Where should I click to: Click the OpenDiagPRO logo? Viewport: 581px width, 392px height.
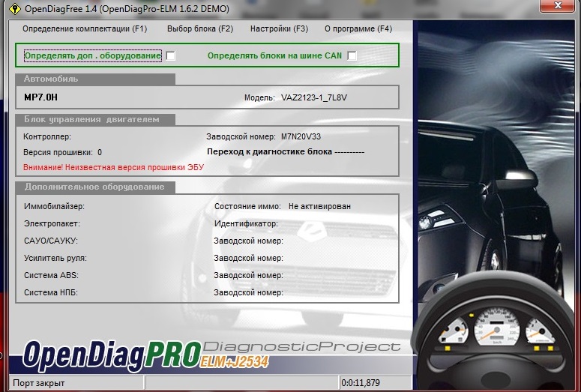[x=111, y=355]
